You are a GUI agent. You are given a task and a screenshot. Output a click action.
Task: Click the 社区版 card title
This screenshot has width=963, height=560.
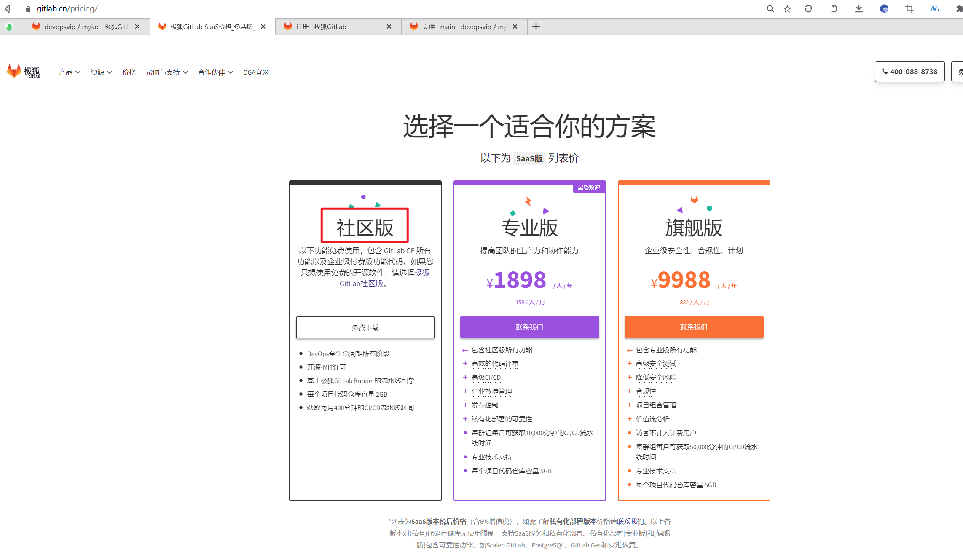(365, 228)
